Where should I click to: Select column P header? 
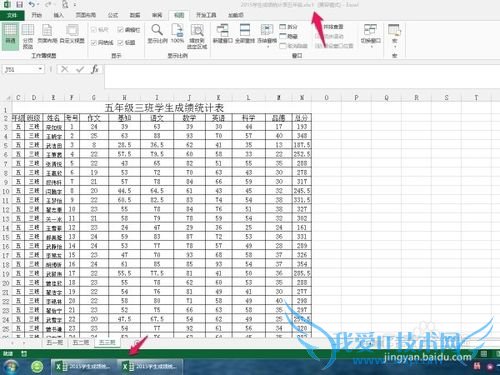tap(356, 98)
